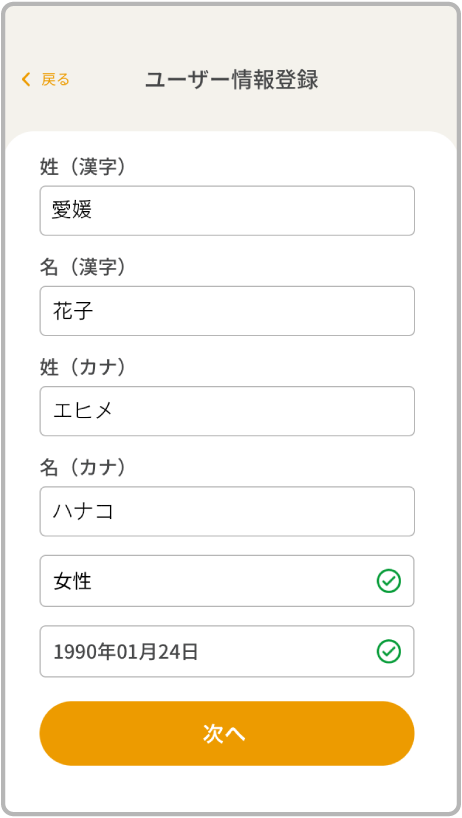Open the gender selector showing 女性

pyautogui.click(x=227, y=581)
